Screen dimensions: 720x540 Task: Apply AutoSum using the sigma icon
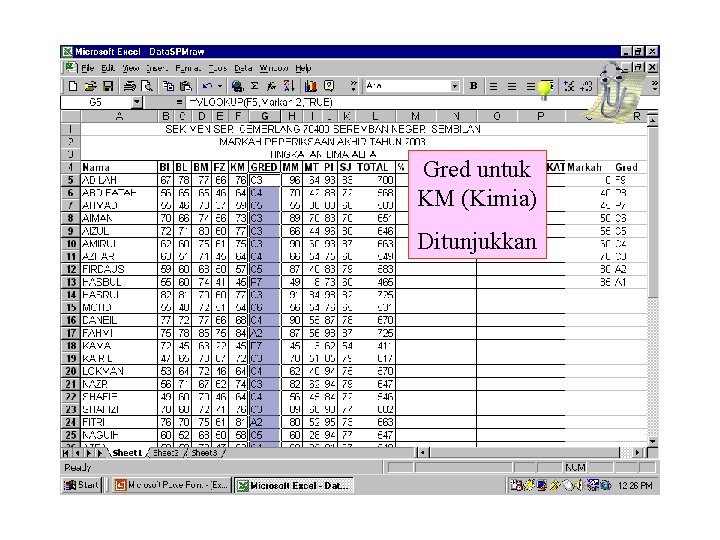(255, 86)
